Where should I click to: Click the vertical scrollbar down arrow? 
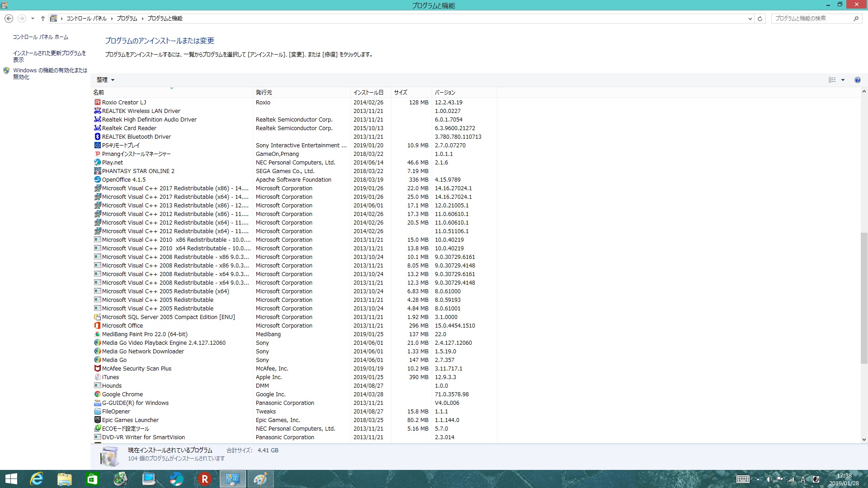click(864, 439)
